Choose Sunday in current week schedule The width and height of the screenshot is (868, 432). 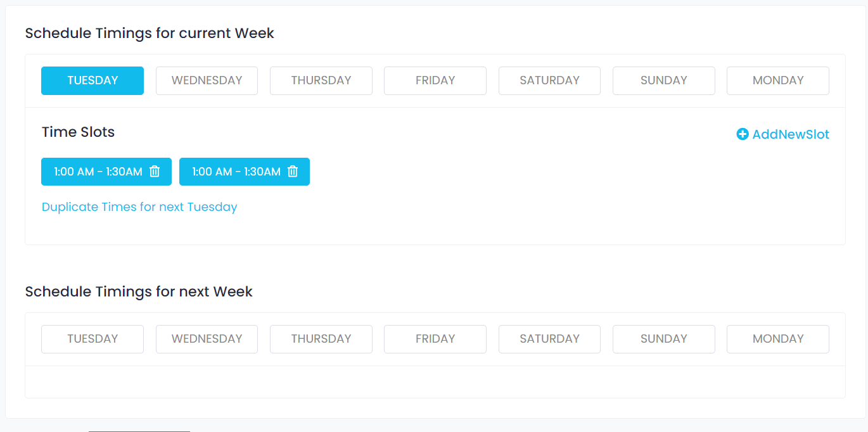[664, 80]
